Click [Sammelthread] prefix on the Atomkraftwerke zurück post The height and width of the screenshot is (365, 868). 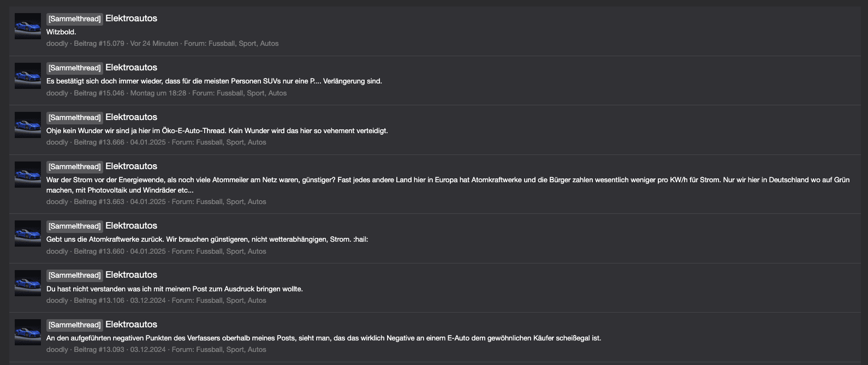pyautogui.click(x=75, y=226)
